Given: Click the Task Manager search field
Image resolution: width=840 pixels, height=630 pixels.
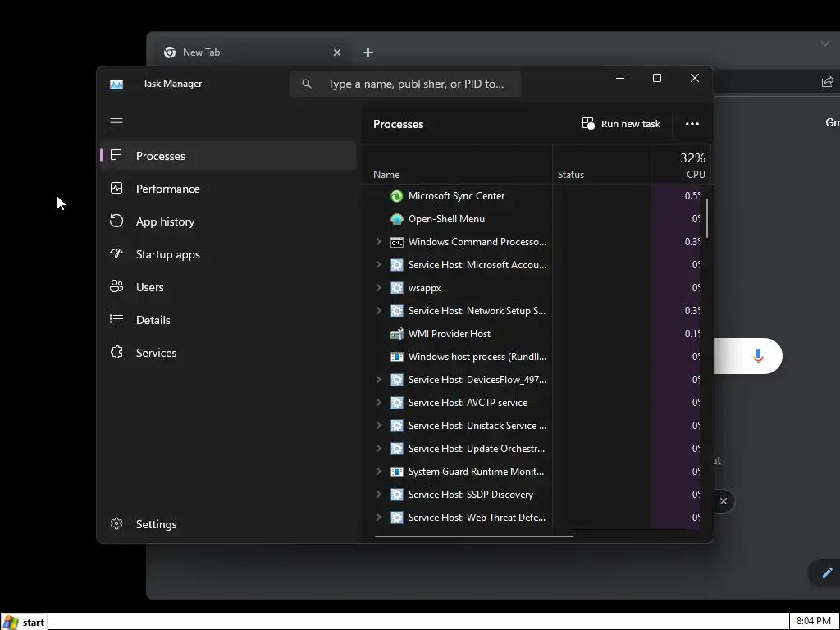Looking at the screenshot, I should pyautogui.click(x=405, y=84).
